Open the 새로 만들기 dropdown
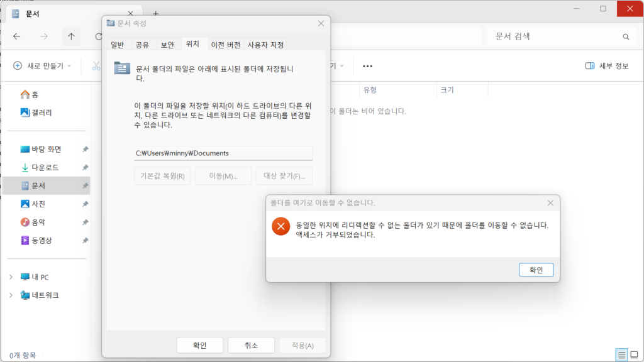Image resolution: width=644 pixels, height=362 pixels. point(42,65)
